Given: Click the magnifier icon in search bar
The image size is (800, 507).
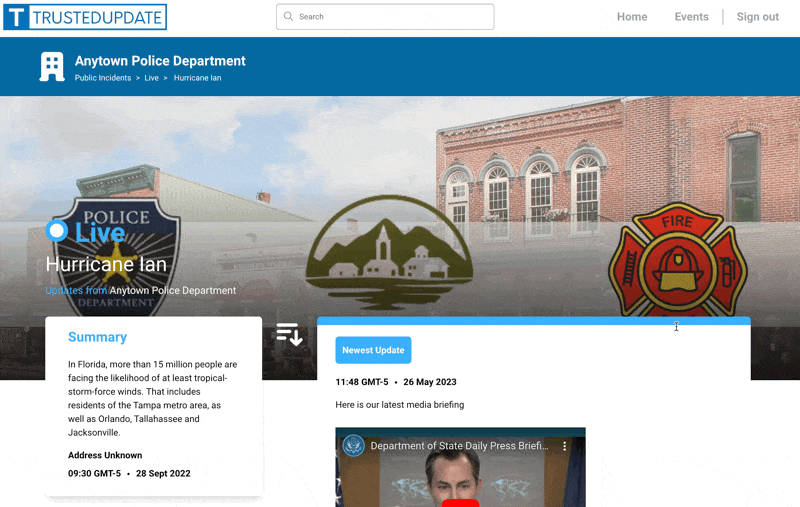Looking at the screenshot, I should click(x=289, y=17).
